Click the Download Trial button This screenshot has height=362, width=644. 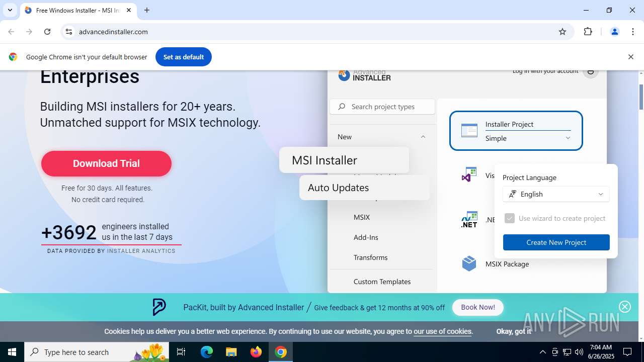point(106,163)
